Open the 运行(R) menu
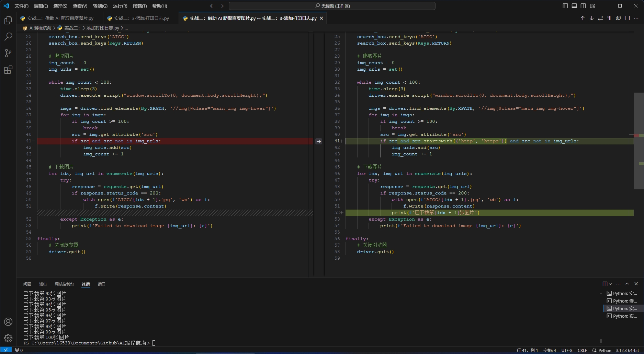This screenshot has width=644, height=354. (x=120, y=6)
